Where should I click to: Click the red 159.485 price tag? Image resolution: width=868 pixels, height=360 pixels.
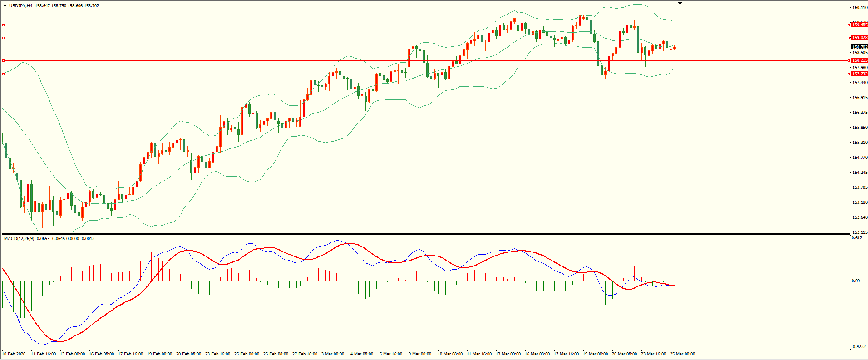pyautogui.click(x=859, y=25)
